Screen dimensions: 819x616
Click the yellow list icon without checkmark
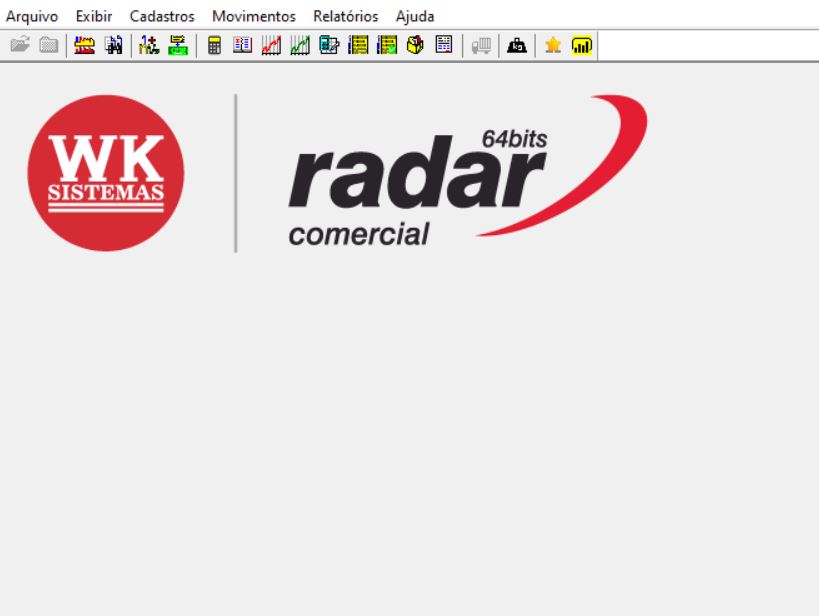tap(358, 45)
